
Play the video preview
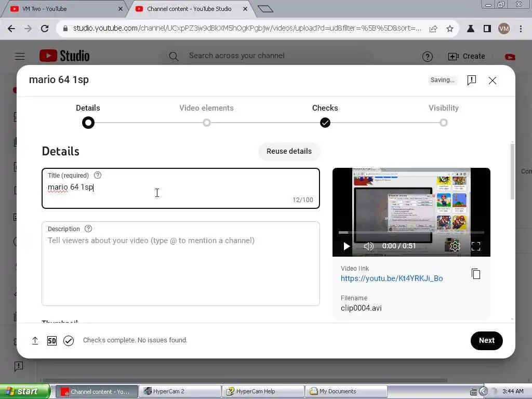(x=347, y=246)
